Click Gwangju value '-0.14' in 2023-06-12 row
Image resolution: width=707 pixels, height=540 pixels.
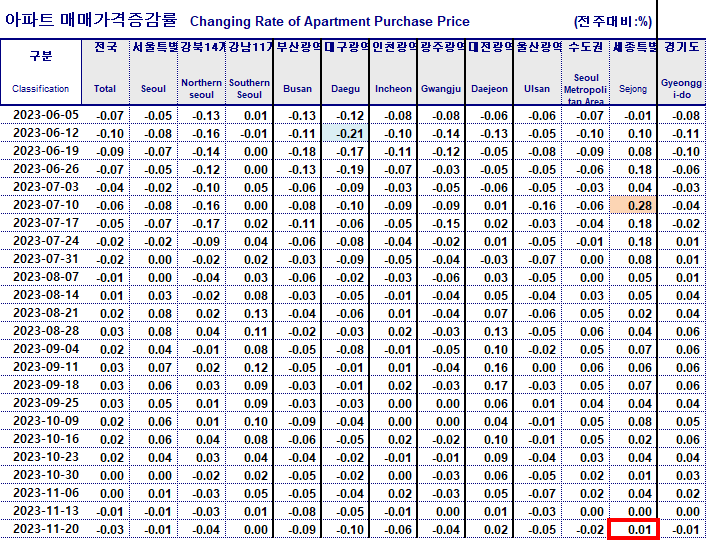[x=445, y=134]
